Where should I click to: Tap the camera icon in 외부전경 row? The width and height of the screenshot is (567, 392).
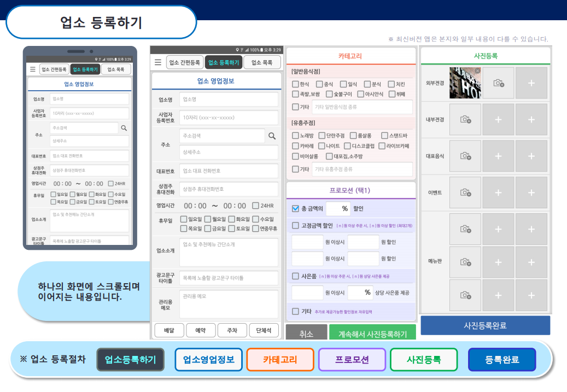click(x=498, y=83)
